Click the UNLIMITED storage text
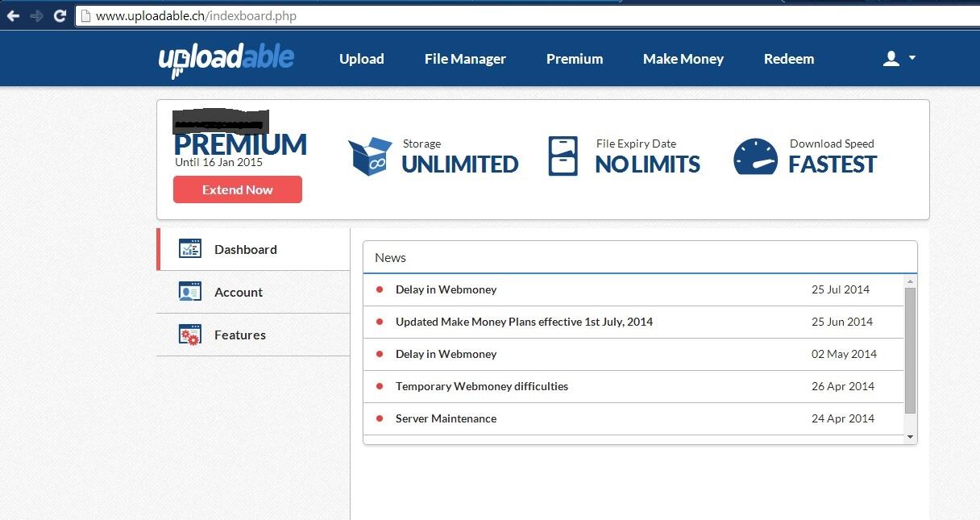980x520 pixels. pos(460,164)
